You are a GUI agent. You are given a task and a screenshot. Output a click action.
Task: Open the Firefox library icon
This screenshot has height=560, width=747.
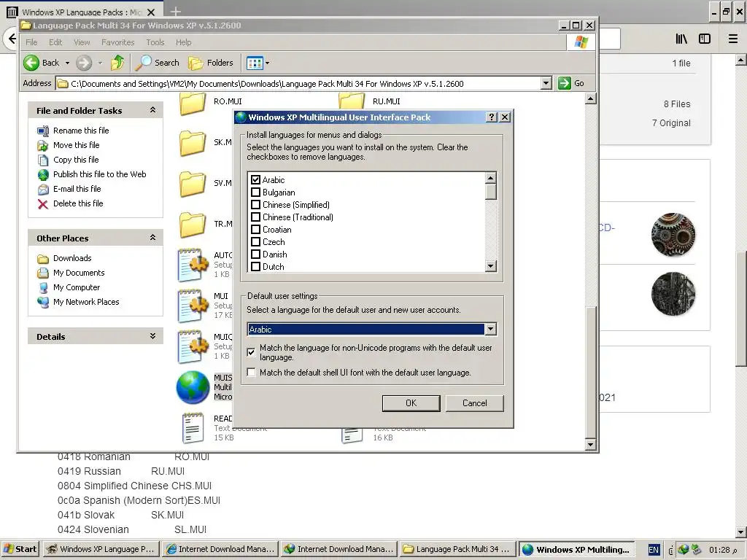681,39
